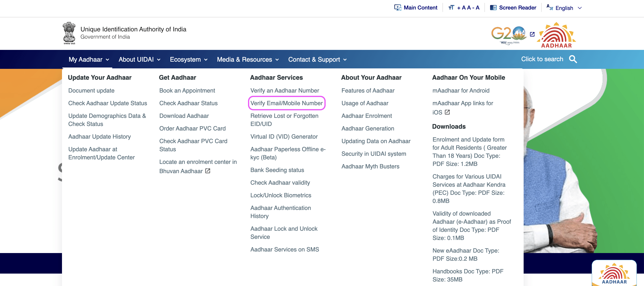Click external link icon next to iOS
Viewport: 644px width, 286px height.
447,112
